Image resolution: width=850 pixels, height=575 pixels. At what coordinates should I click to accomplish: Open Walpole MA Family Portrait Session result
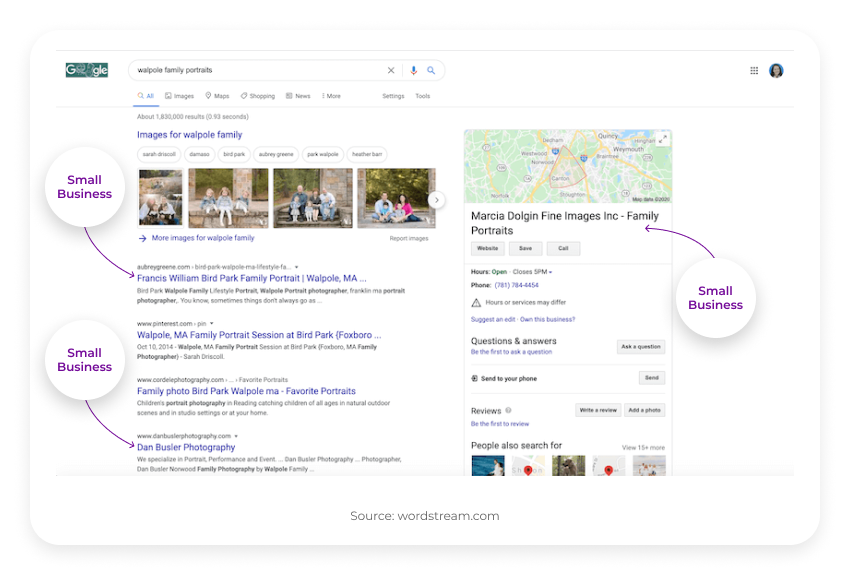click(x=259, y=335)
